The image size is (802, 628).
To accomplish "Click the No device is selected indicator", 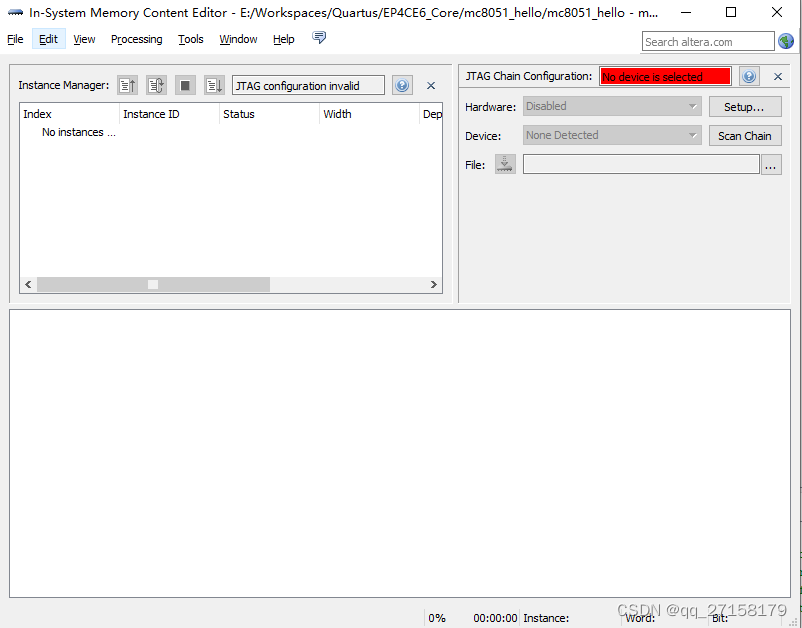I will (665, 77).
